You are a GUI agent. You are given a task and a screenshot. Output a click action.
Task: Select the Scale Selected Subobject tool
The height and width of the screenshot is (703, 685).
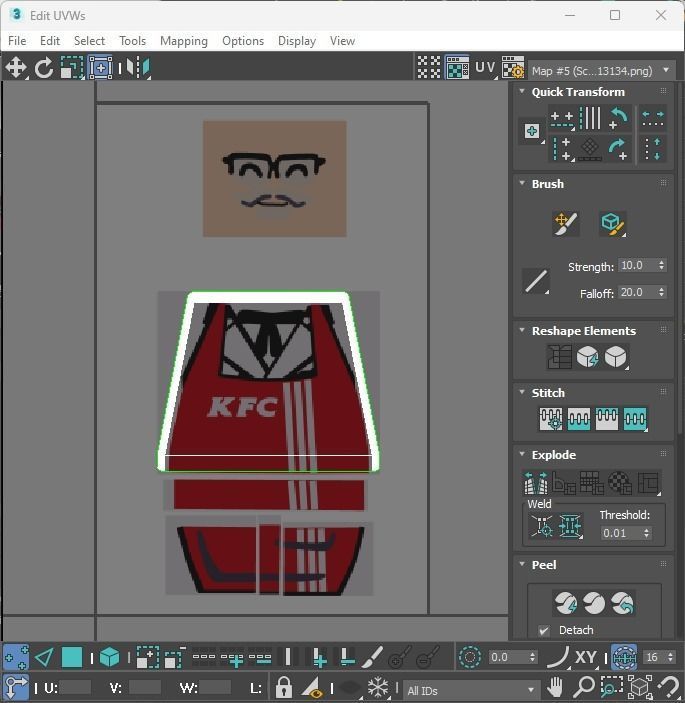(72, 68)
